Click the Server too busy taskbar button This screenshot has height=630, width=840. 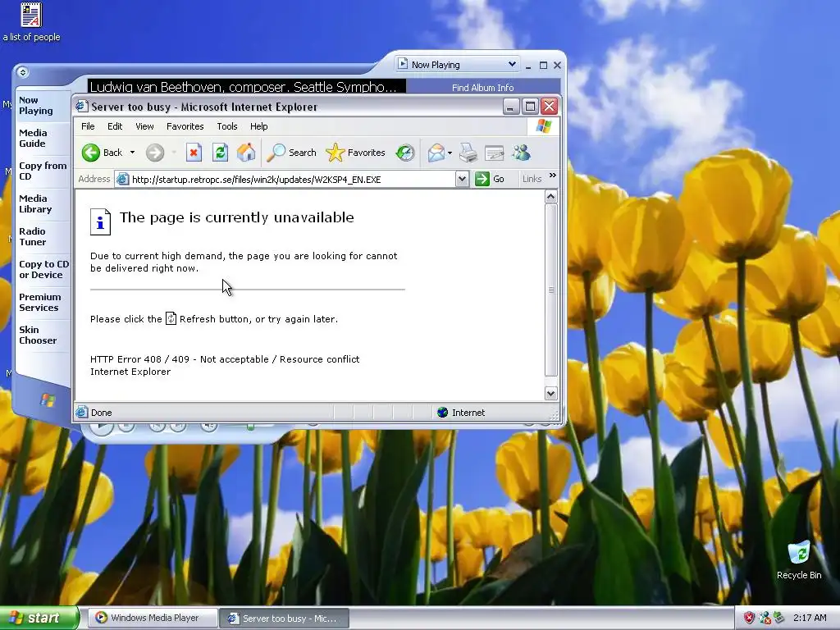tap(285, 619)
